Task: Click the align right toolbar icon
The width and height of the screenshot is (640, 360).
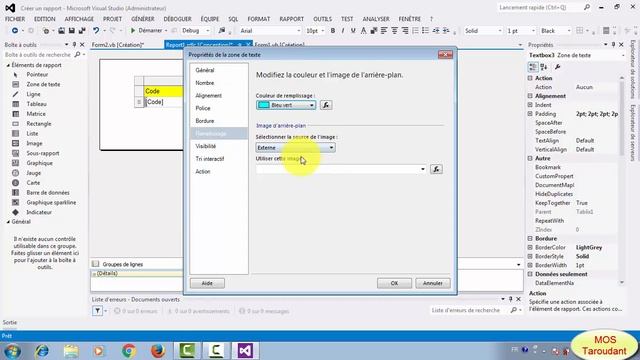Action: pyautogui.click(x=404, y=31)
